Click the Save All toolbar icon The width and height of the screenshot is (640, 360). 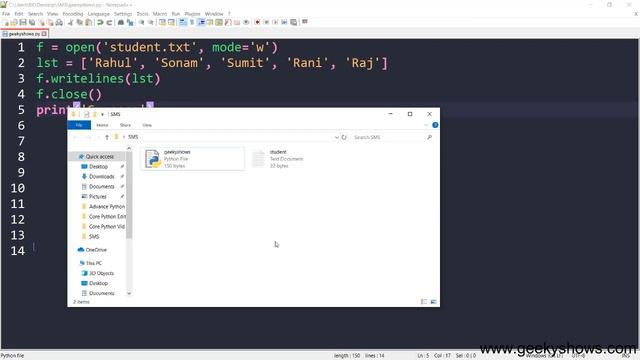[32, 22]
